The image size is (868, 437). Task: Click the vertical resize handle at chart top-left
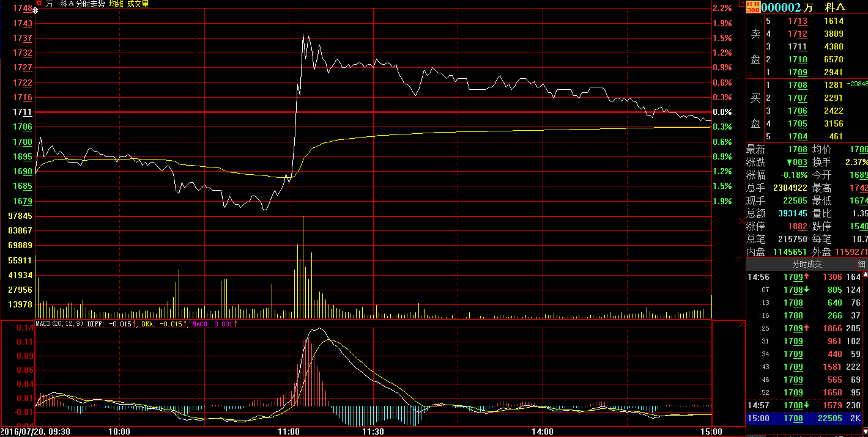click(x=35, y=10)
